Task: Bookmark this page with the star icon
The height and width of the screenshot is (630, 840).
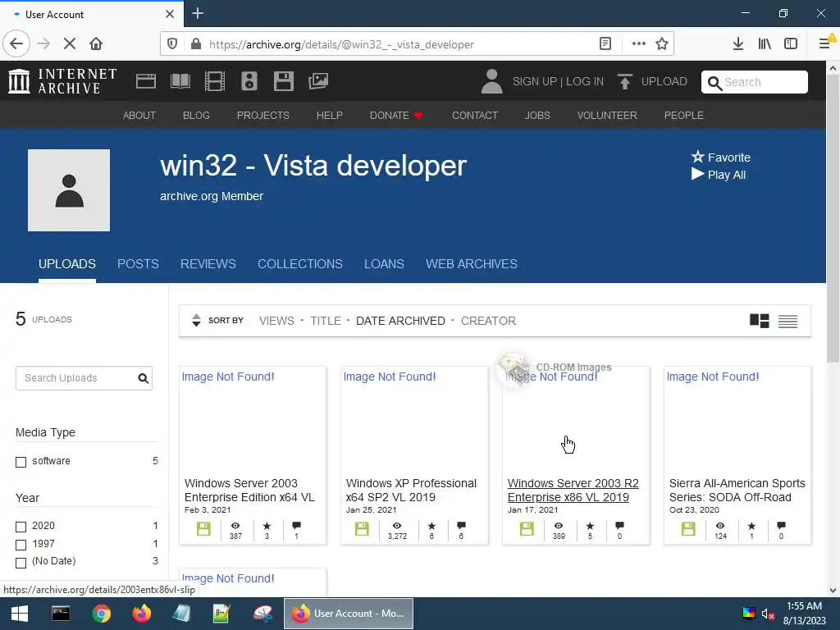Action: click(x=662, y=44)
